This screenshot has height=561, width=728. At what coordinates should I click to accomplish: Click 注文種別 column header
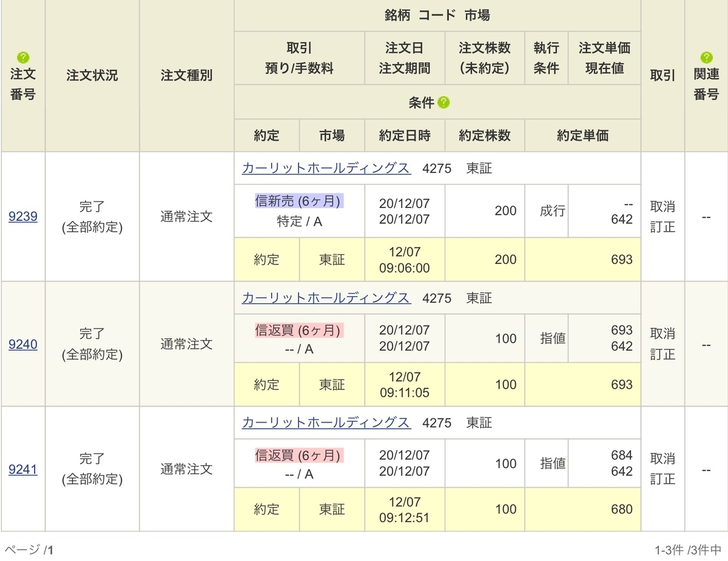[x=187, y=76]
